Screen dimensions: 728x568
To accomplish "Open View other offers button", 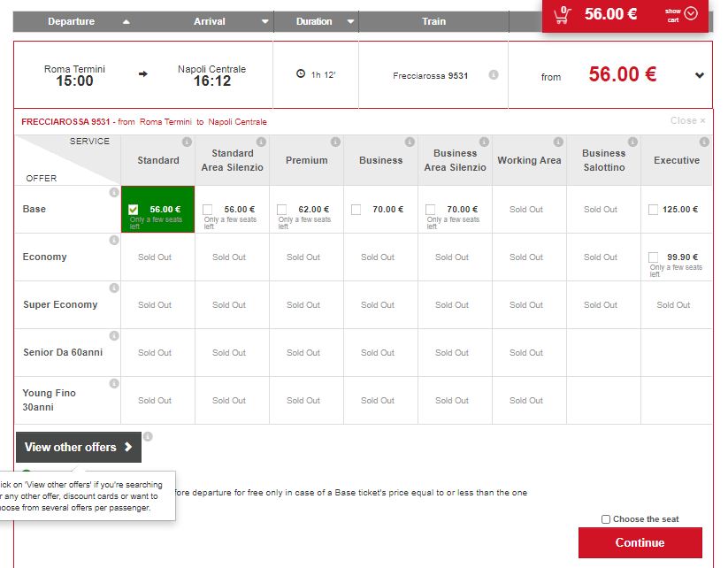I will click(x=78, y=448).
